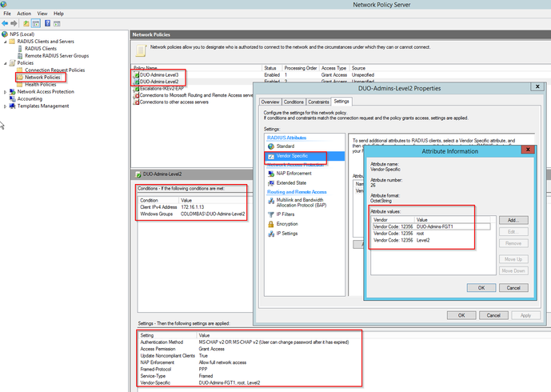
Task: Click the Help toolbar icon
Action: click(47, 23)
